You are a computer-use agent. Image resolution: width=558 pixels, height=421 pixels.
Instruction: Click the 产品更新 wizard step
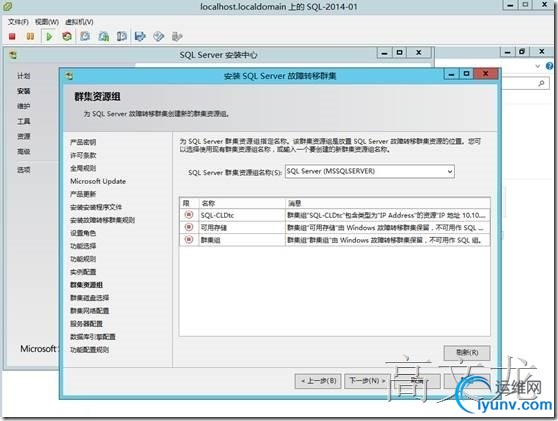[x=83, y=194]
